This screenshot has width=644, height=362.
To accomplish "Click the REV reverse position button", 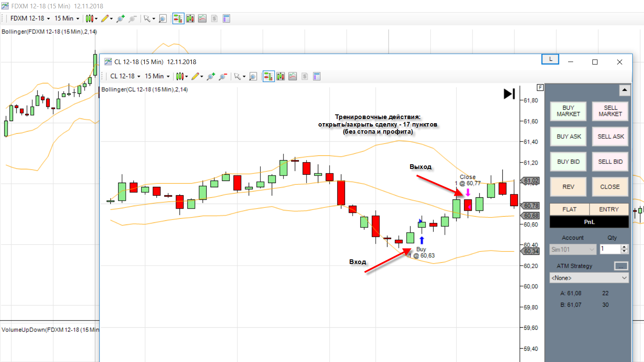I will (568, 187).
